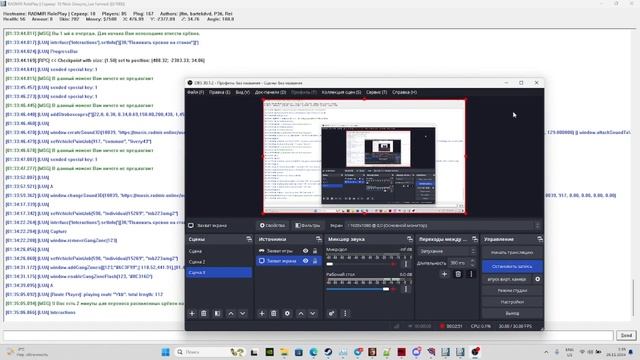Open Windows Start menu on taskbar
Screen dimensions: 640x360
tap(165, 352)
